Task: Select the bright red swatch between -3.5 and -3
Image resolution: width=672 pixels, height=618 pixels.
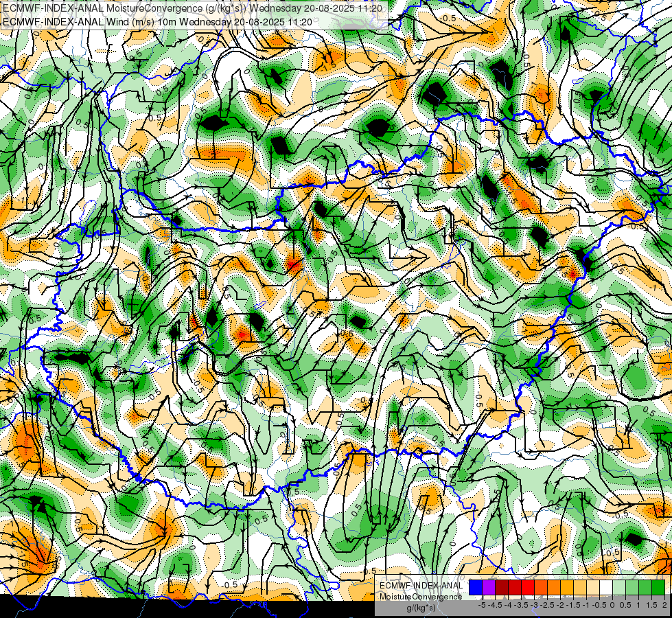Action: click(528, 588)
